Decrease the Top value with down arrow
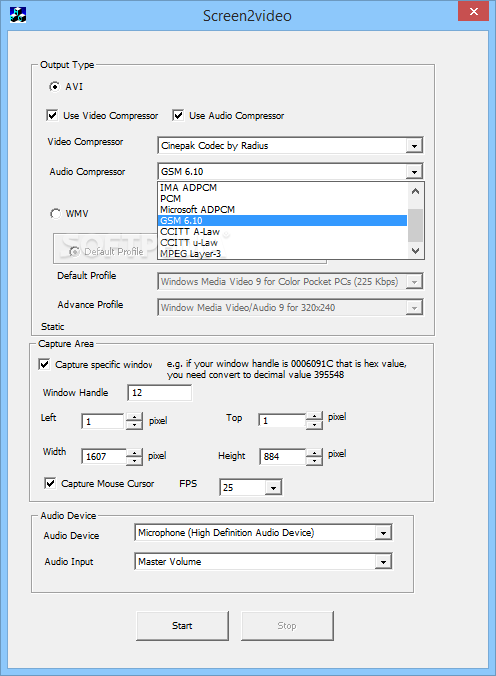Viewport: 496px width, 676px height. (x=314, y=425)
